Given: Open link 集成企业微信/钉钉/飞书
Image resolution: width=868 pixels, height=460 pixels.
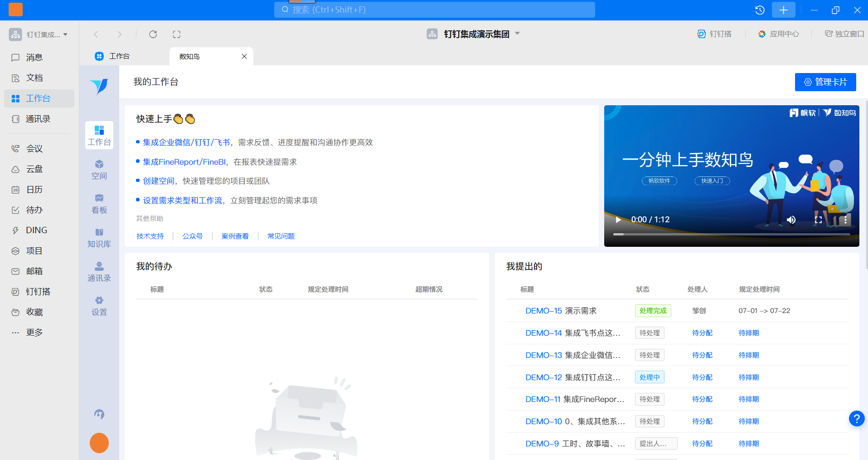Looking at the screenshot, I should 186,142.
